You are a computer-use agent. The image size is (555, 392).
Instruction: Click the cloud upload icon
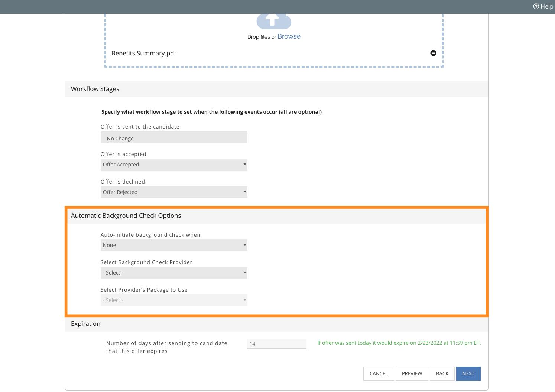coord(274,21)
